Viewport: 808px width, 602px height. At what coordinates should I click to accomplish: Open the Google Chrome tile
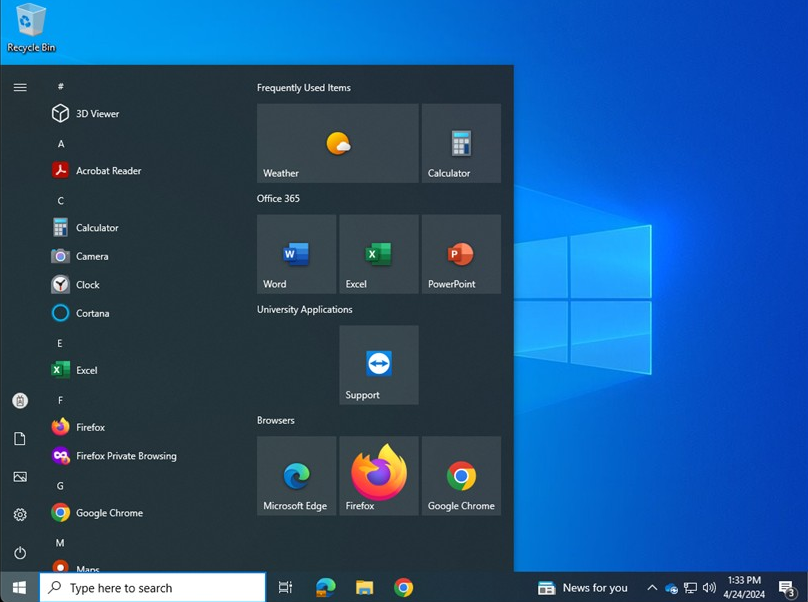tap(461, 476)
